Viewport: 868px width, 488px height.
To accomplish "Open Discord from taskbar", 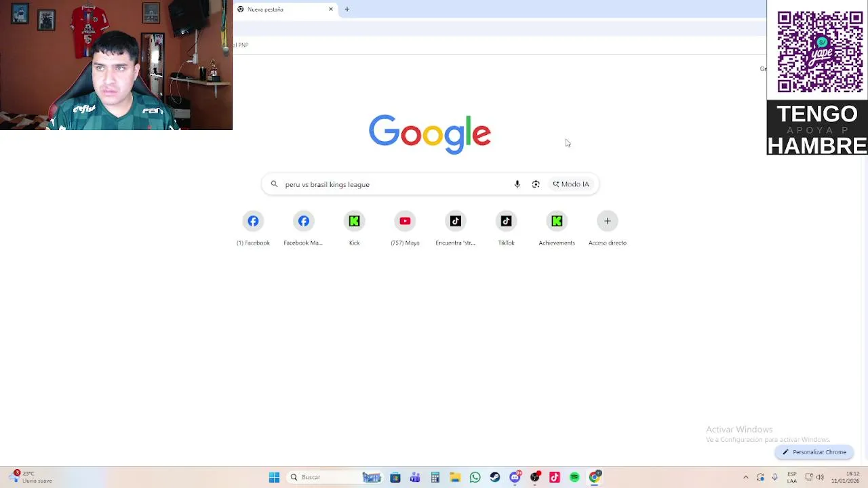I will click(515, 477).
